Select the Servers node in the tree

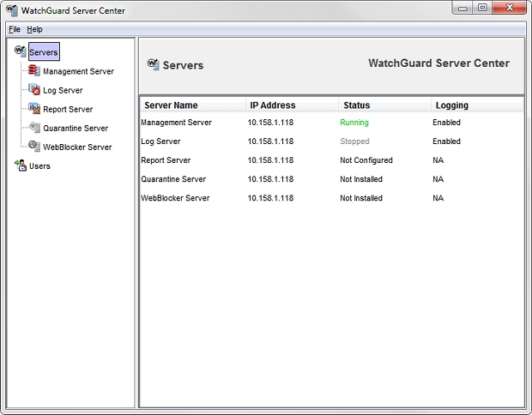44,51
